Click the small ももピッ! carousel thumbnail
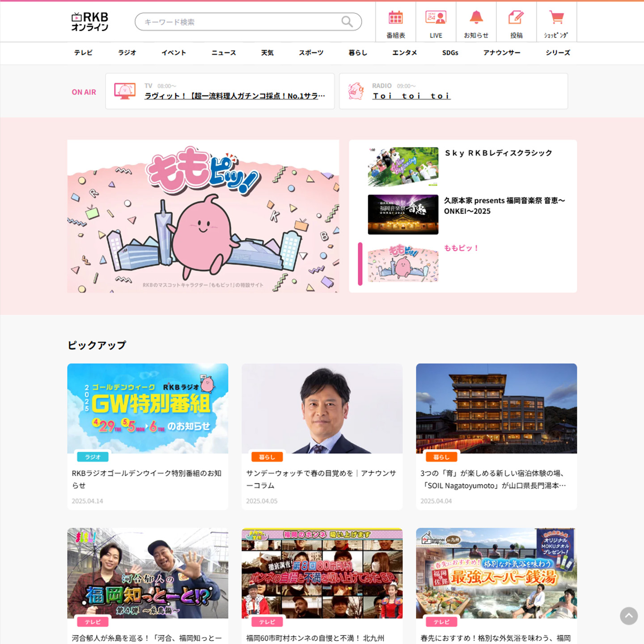 pyautogui.click(x=403, y=263)
